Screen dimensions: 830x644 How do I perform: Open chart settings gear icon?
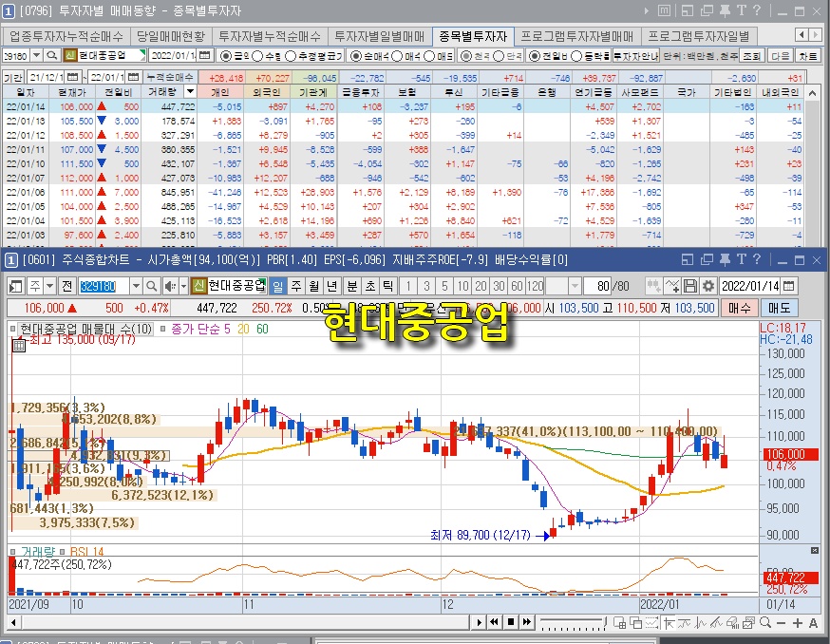pyautogui.click(x=708, y=286)
